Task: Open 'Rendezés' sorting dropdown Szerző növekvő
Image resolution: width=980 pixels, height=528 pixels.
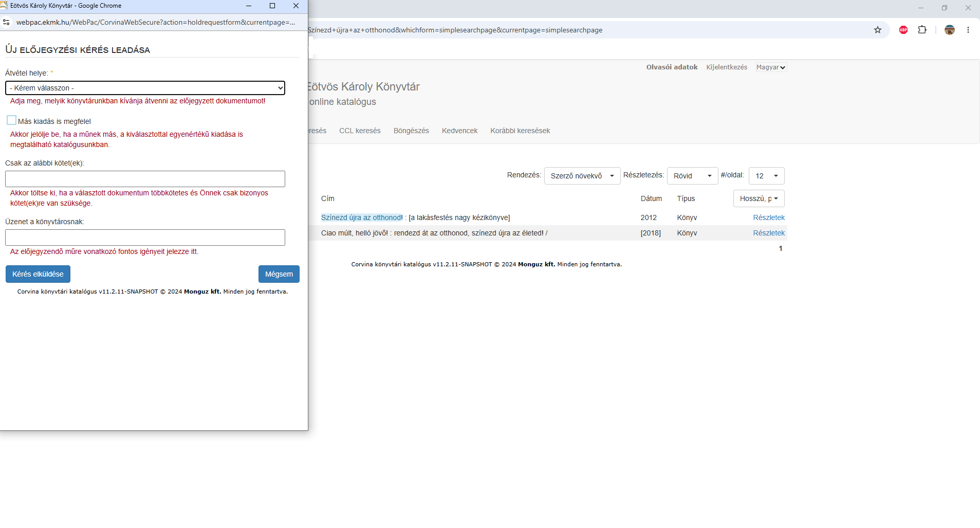Action: coord(582,176)
